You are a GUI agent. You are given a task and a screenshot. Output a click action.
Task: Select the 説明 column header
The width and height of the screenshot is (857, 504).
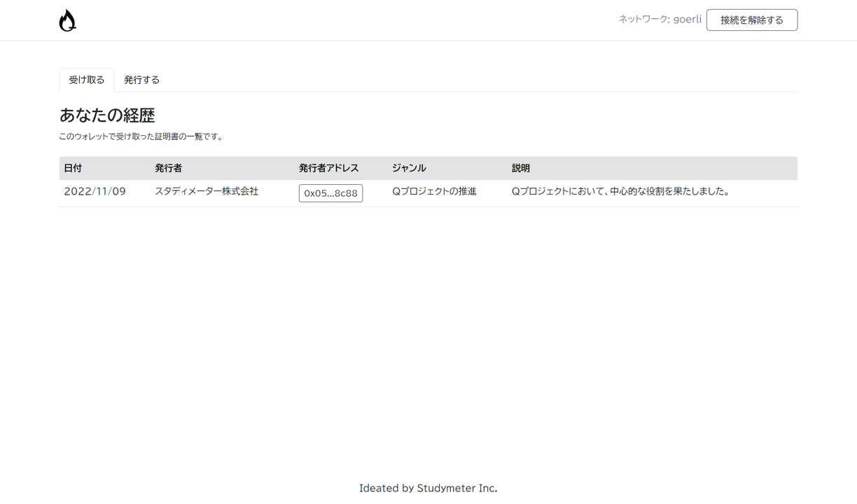point(521,168)
